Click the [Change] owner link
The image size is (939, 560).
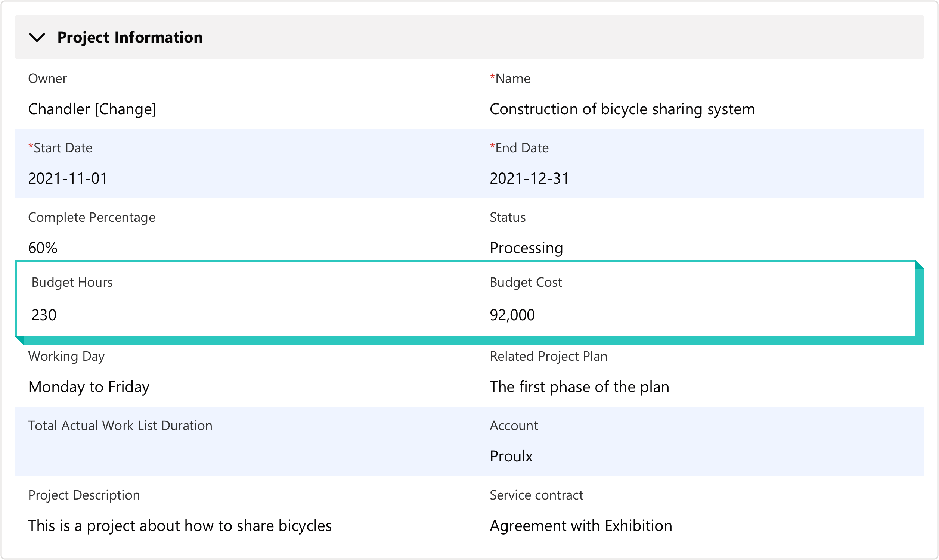coord(125,109)
